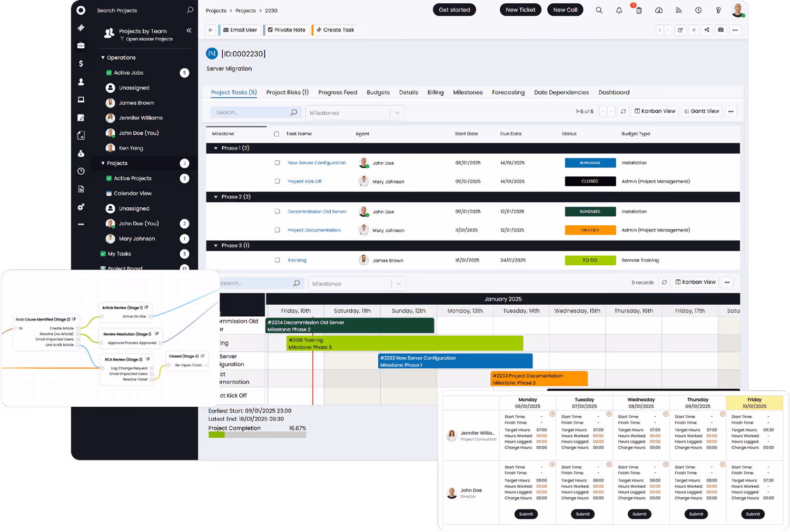Image resolution: width=790 pixels, height=532 pixels.
Task: Collapse the Operations section
Action: pyautogui.click(x=103, y=57)
